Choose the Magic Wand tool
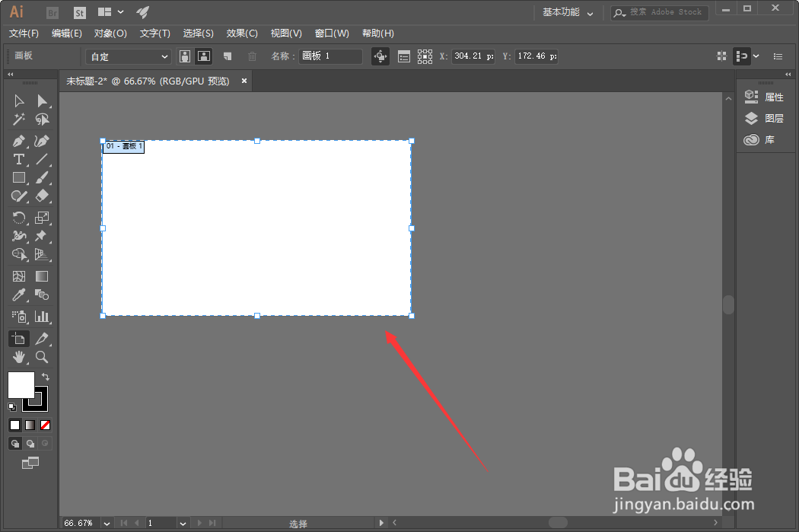 point(19,119)
